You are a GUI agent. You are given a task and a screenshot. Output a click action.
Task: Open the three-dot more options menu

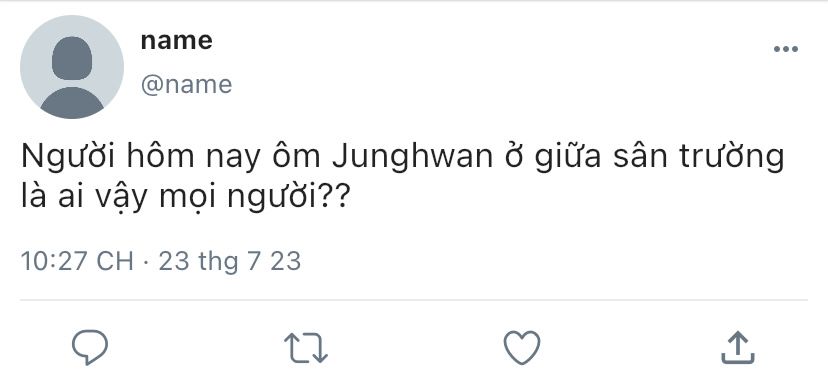click(786, 49)
